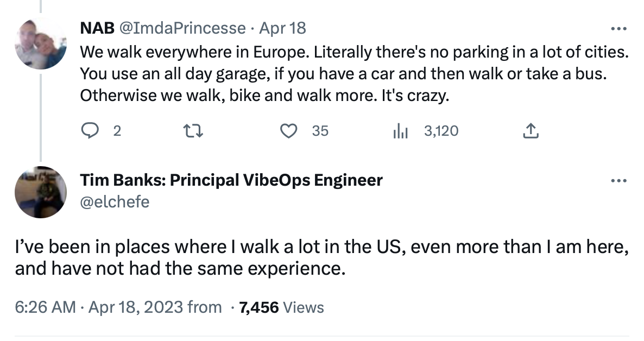Open more options for NAB's tweet
Viewport: 644px width, 341px height.
(x=618, y=29)
